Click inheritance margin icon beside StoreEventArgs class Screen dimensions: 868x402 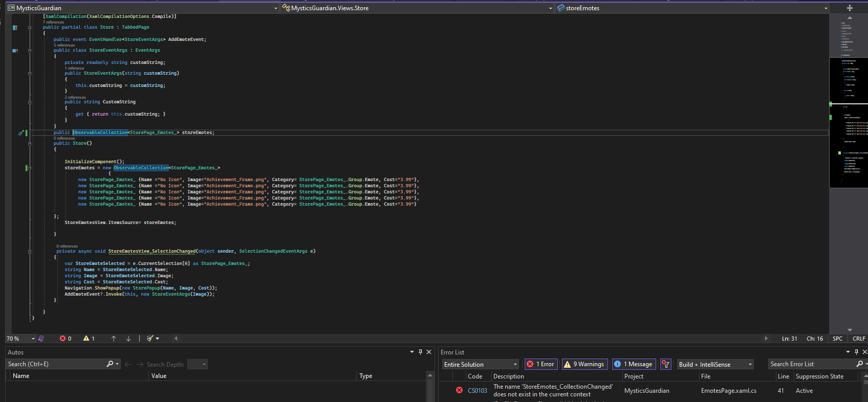(15, 51)
